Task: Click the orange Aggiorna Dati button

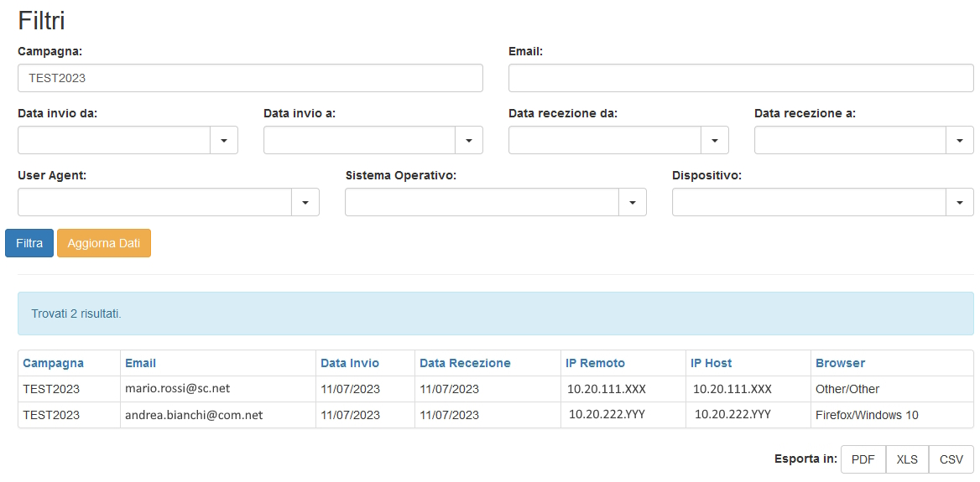Action: [x=104, y=243]
